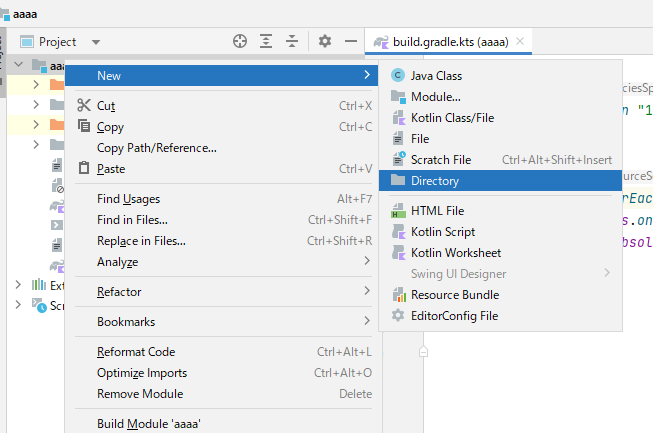
Task: Create a new Kotlin Script
Action: click(501, 231)
